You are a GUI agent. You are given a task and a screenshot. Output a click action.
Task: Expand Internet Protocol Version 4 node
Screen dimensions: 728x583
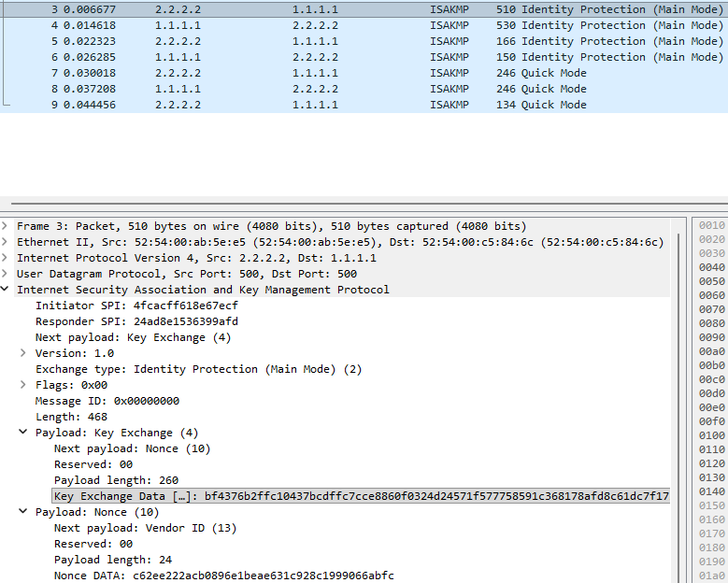click(6, 258)
